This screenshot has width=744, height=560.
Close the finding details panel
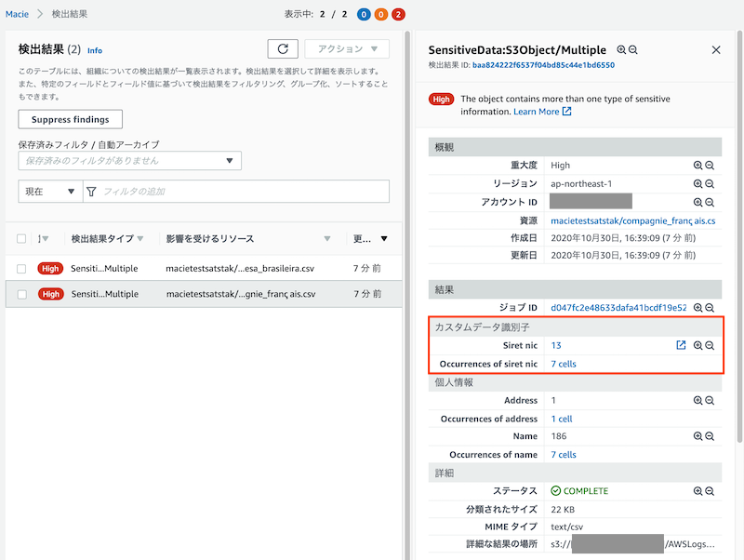tap(716, 50)
